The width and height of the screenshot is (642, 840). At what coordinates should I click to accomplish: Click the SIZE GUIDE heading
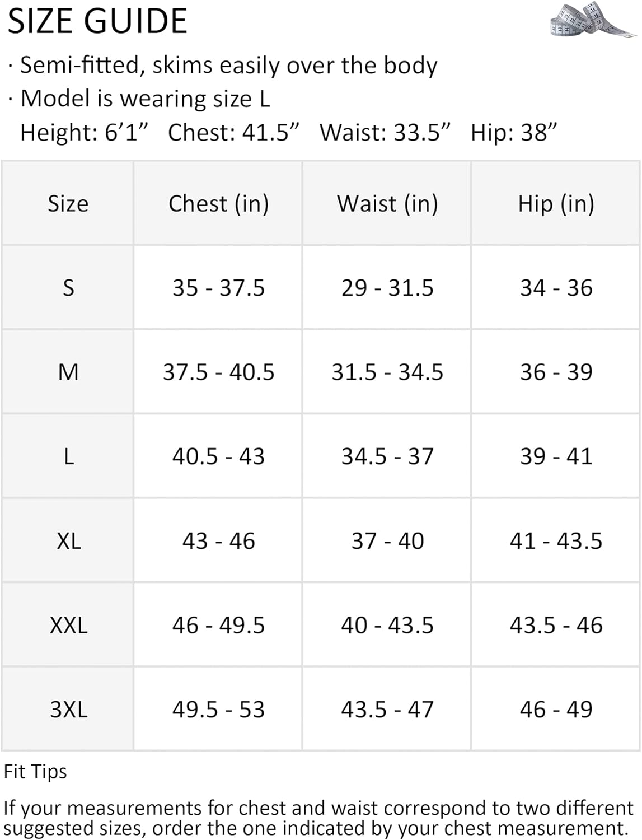[x=97, y=21]
